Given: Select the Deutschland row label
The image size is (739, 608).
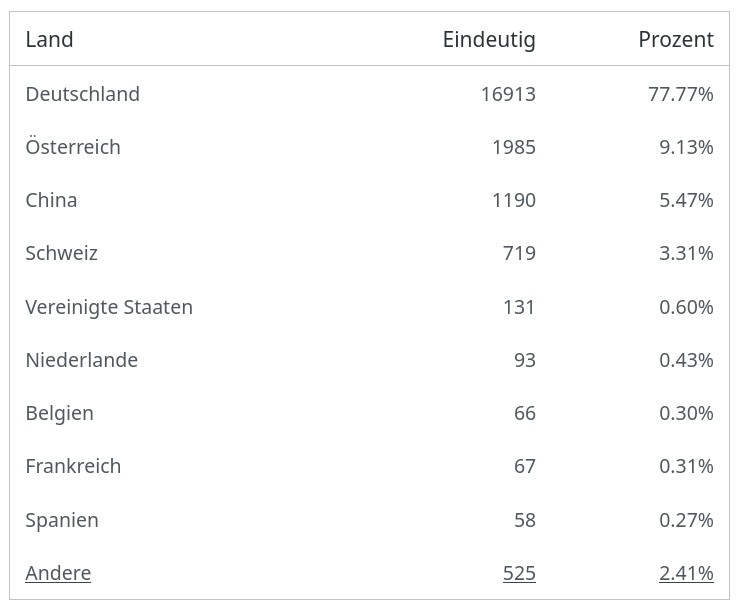Looking at the screenshot, I should [83, 94].
